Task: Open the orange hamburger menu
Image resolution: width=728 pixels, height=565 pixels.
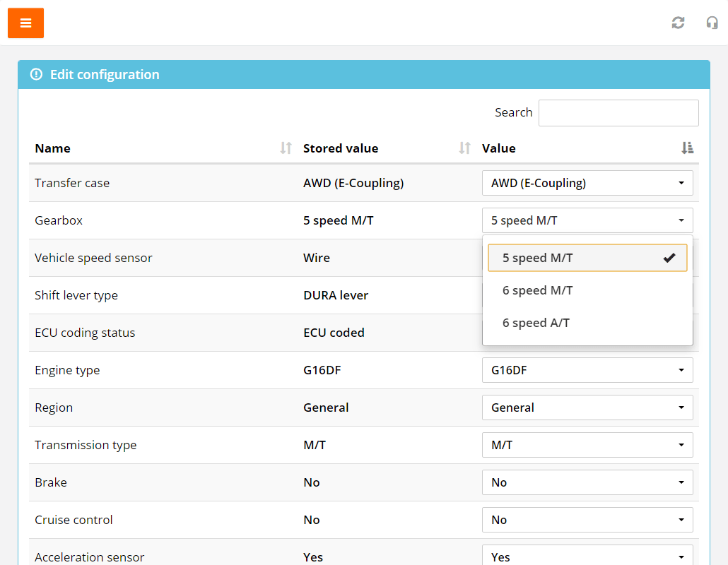Action: [25, 23]
